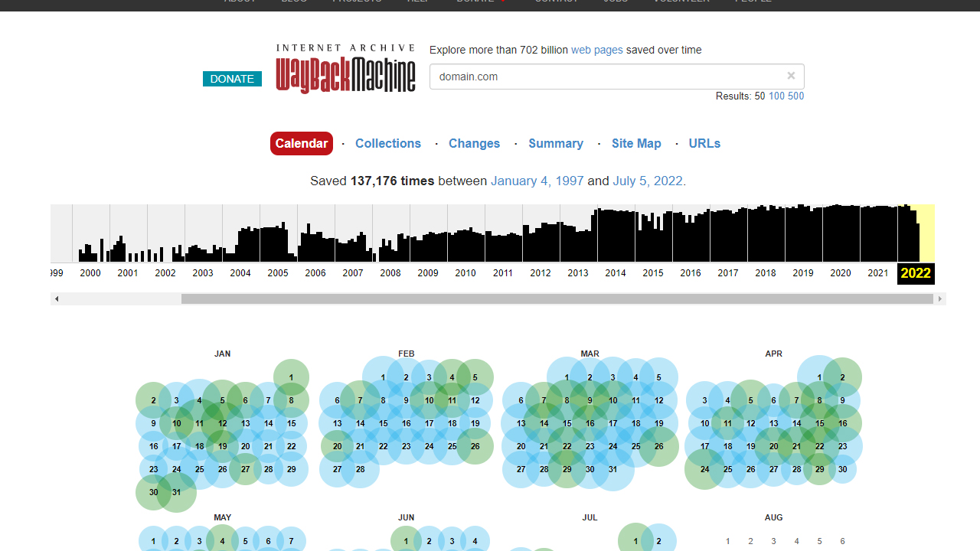The image size is (980, 551).
Task: Open April 30 snapshot bubble
Action: point(842,469)
